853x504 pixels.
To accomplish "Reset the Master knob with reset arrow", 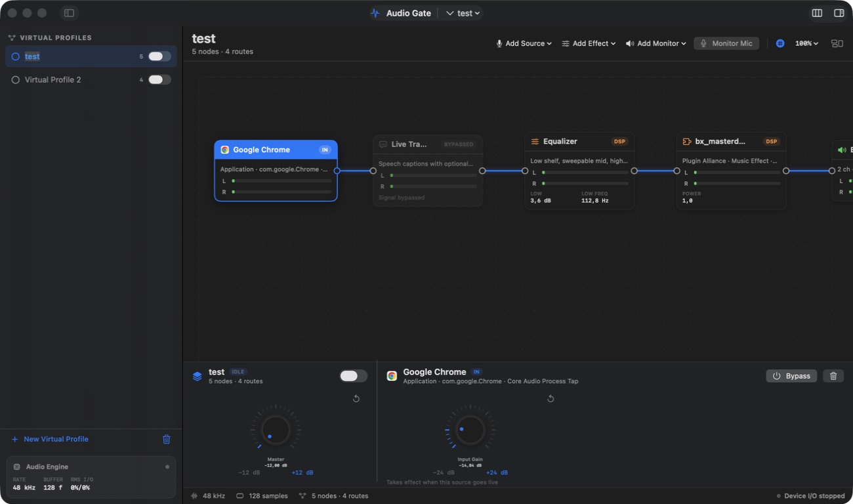I will pyautogui.click(x=356, y=398).
